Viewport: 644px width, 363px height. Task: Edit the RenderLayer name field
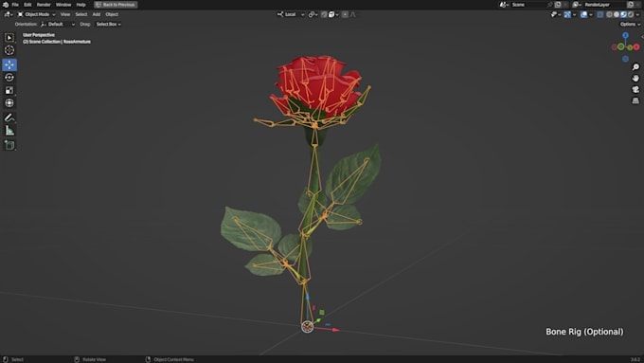click(604, 5)
